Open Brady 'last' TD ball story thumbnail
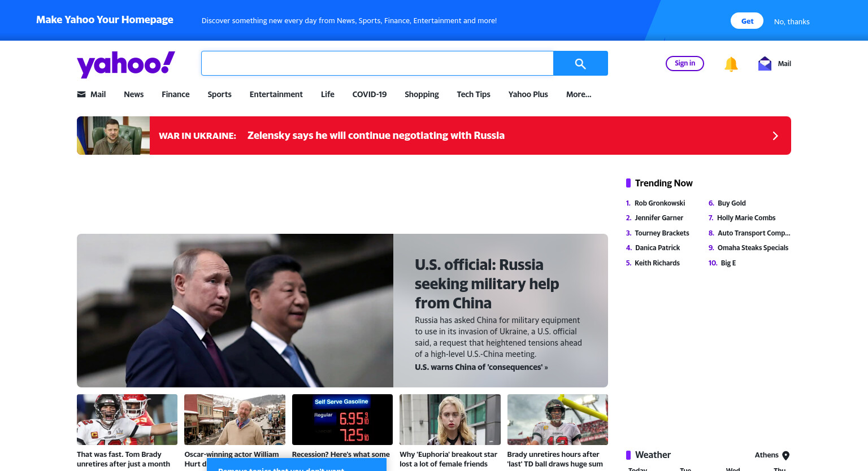The width and height of the screenshot is (868, 471). 558,420
